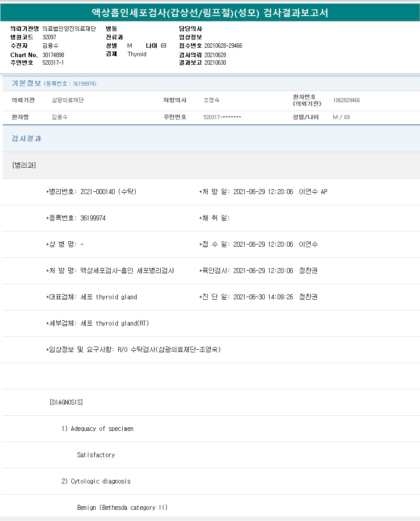The width and height of the screenshot is (420, 521).
Task: Select the 접수번호 value 20210628-29466
Action: 223,46
